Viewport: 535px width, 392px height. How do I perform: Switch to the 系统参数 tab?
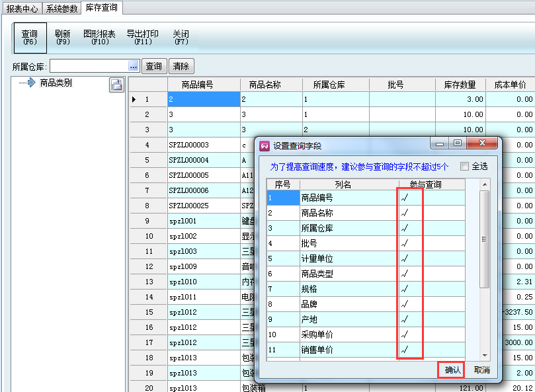(x=62, y=9)
